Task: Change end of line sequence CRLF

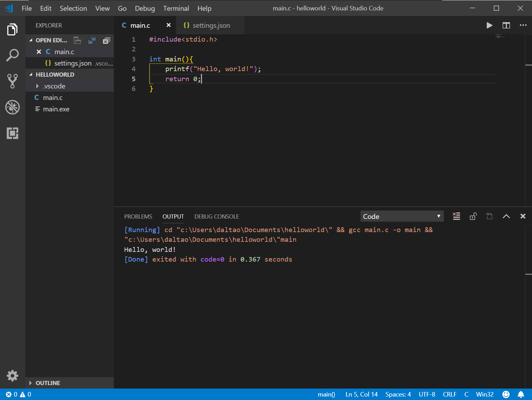Action: (450, 394)
